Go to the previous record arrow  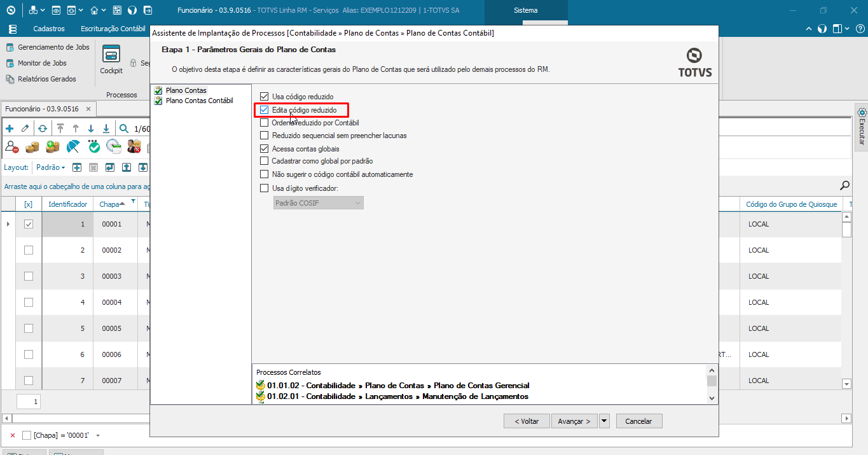[x=76, y=128]
